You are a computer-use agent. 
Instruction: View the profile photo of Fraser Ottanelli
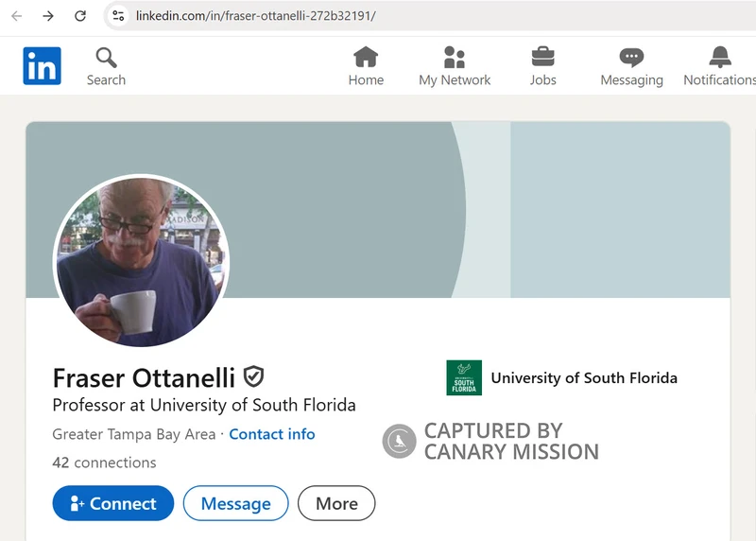pos(141,261)
